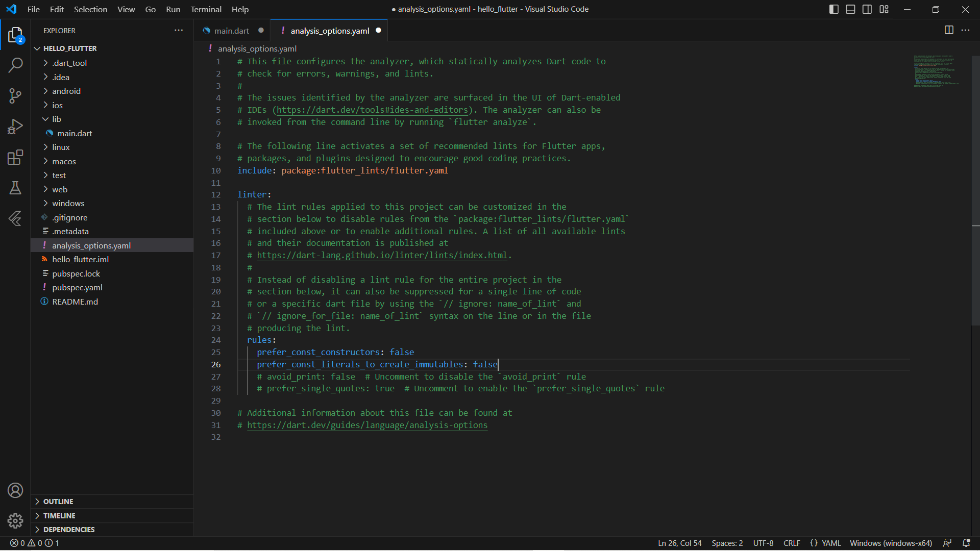Screen dimensions: 980x551
Task: Open the dart.dev ides-and-editors link
Action: (x=373, y=110)
